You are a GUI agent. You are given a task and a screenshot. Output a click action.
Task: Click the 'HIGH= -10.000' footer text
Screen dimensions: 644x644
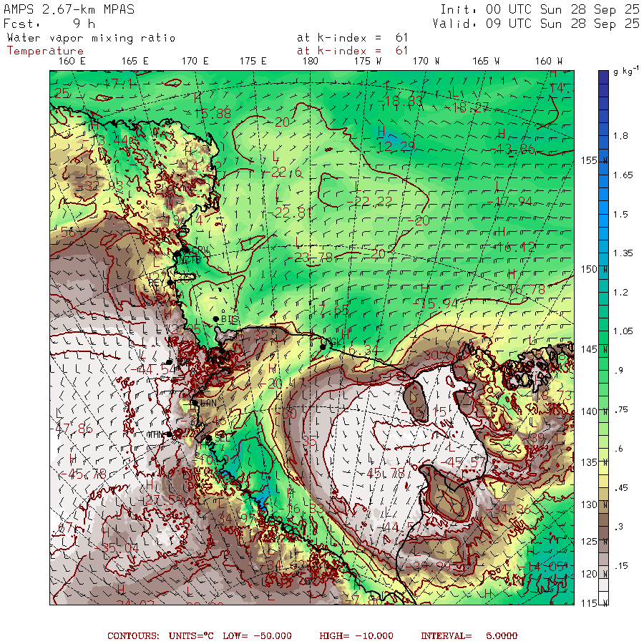click(356, 636)
